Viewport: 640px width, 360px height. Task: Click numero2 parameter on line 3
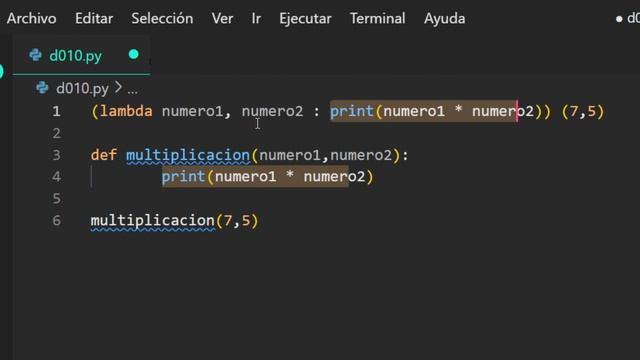tap(361, 155)
